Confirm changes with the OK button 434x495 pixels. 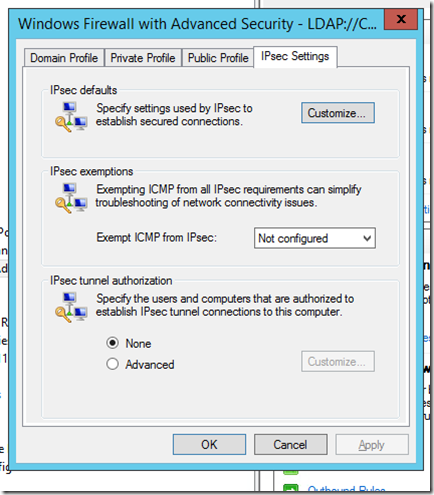click(x=209, y=444)
